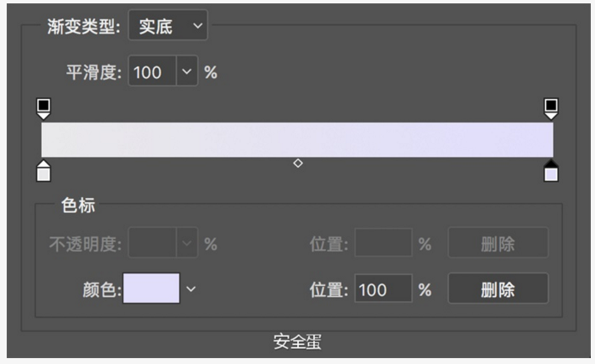595x364 pixels.
Task: Select the right opacity stop above gradient
Action: pos(551,107)
